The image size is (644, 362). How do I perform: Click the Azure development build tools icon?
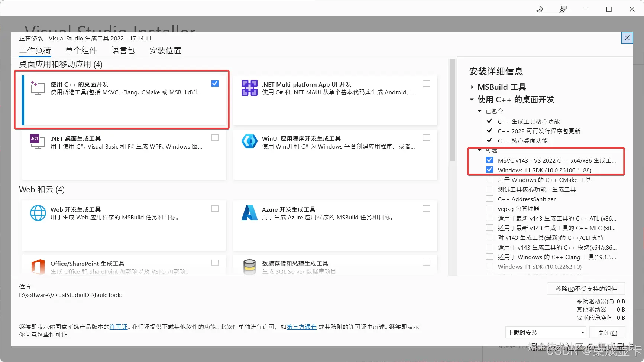point(249,213)
